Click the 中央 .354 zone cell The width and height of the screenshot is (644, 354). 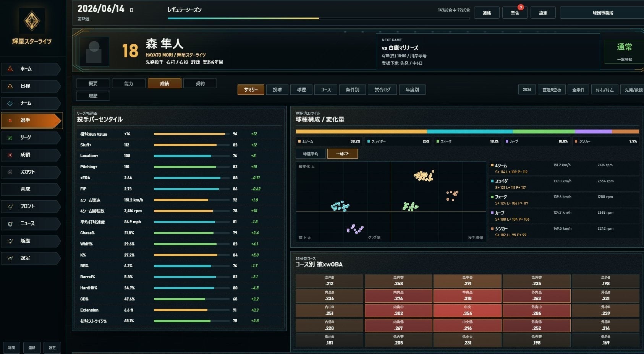(x=468, y=310)
